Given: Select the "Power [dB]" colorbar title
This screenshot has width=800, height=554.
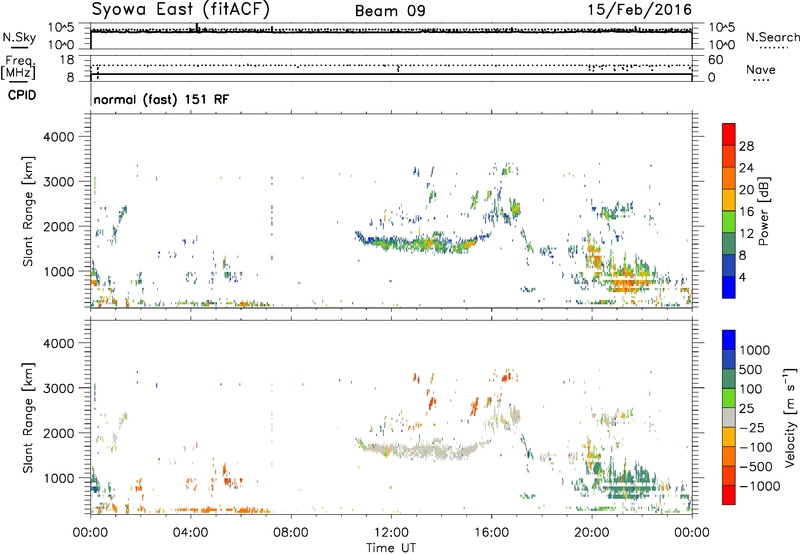Looking at the screenshot, I should (x=763, y=211).
